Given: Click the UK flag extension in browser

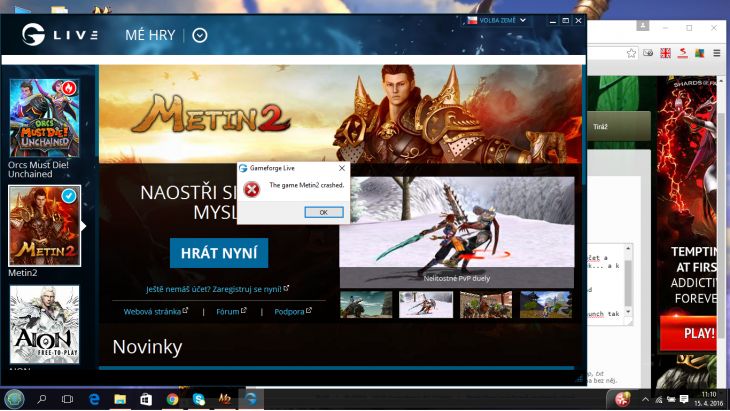Looking at the screenshot, I should [x=665, y=53].
